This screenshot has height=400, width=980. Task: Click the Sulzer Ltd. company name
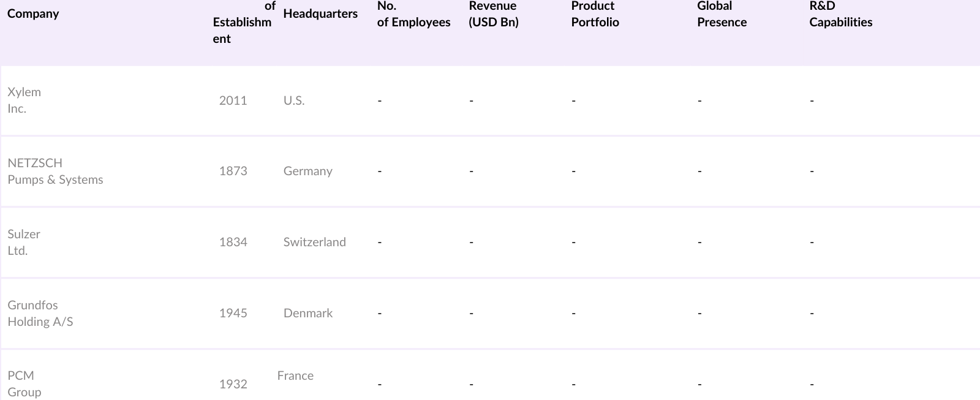pos(24,243)
